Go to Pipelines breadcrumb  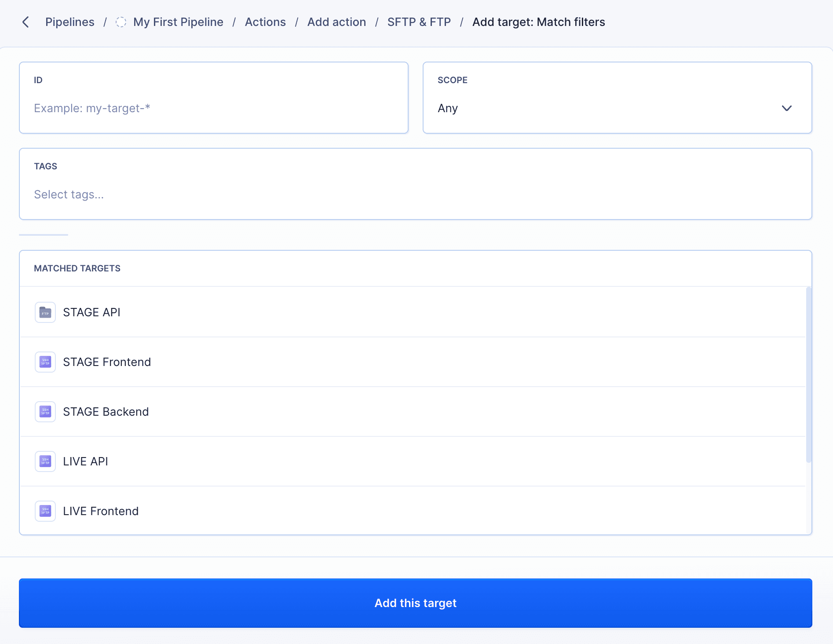click(x=70, y=22)
